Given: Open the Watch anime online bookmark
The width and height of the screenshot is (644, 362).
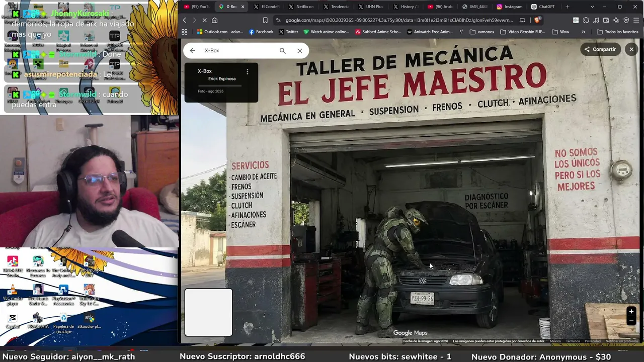Looking at the screenshot, I should 326,32.
